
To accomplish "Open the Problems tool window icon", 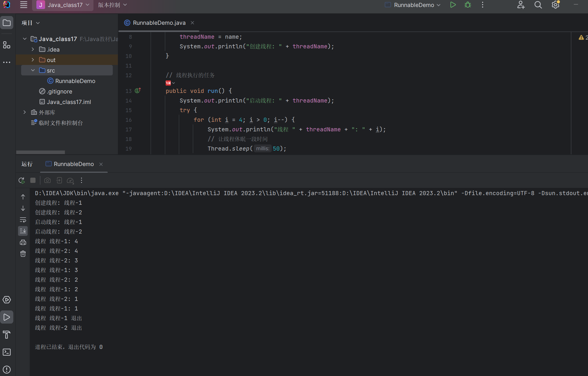I will pyautogui.click(x=7, y=370).
